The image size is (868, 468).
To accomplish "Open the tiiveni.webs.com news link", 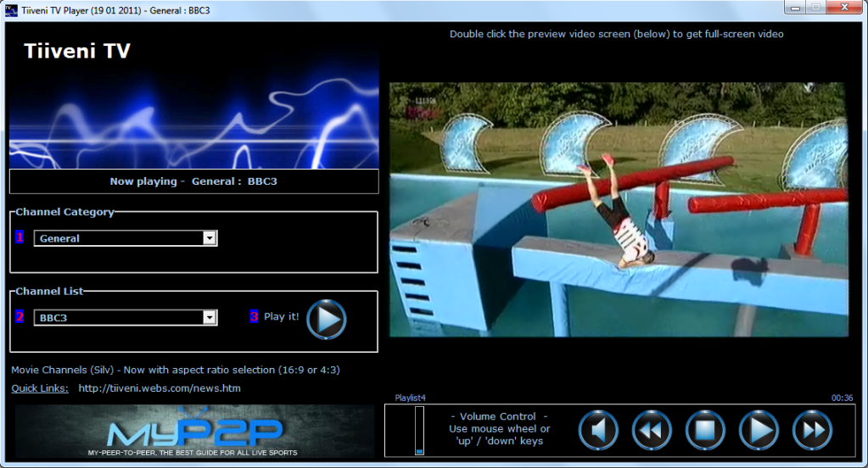I will (x=160, y=388).
